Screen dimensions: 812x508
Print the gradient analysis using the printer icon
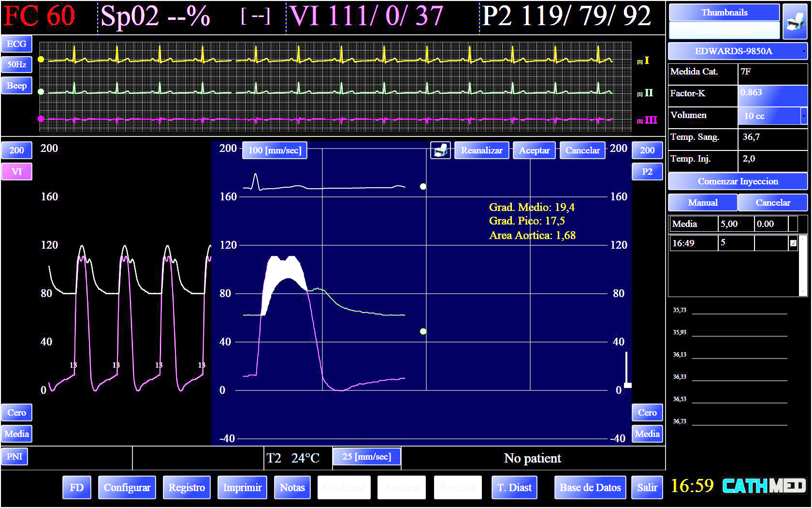coord(440,150)
